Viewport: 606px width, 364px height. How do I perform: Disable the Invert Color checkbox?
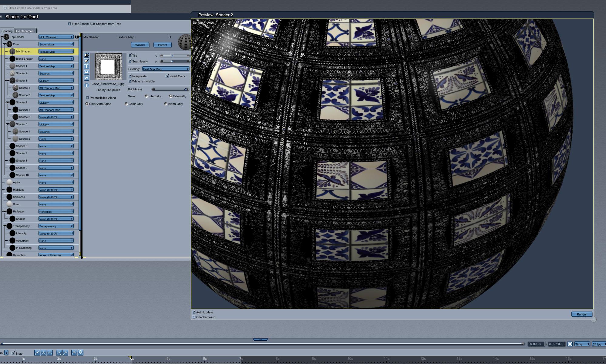coord(167,76)
